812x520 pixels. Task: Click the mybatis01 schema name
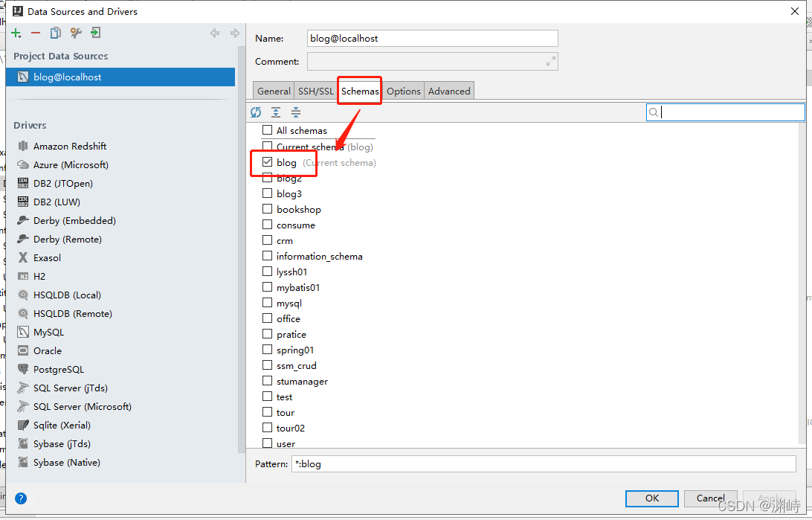tap(297, 287)
